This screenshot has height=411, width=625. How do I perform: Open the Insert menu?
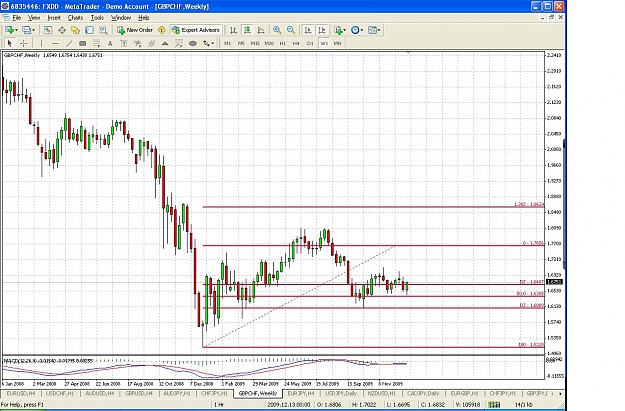click(54, 18)
